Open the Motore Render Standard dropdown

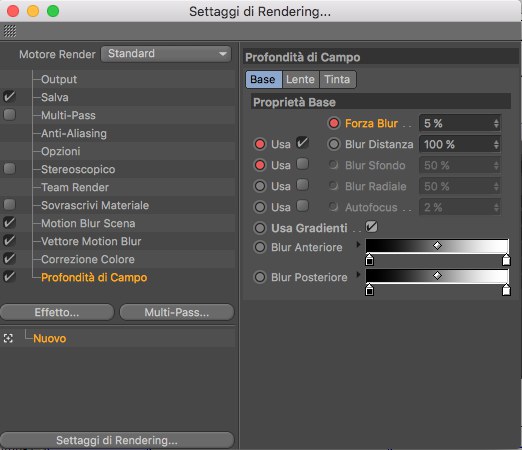click(x=166, y=54)
